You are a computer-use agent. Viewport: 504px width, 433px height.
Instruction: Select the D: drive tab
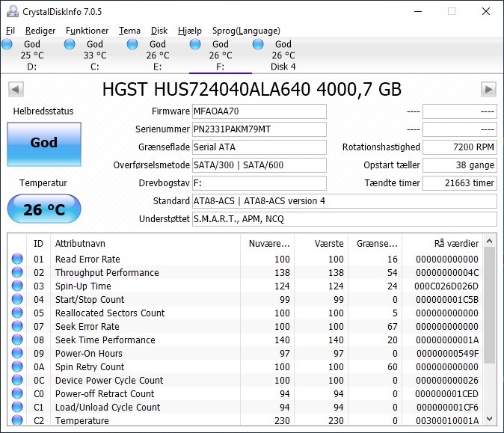(x=31, y=55)
